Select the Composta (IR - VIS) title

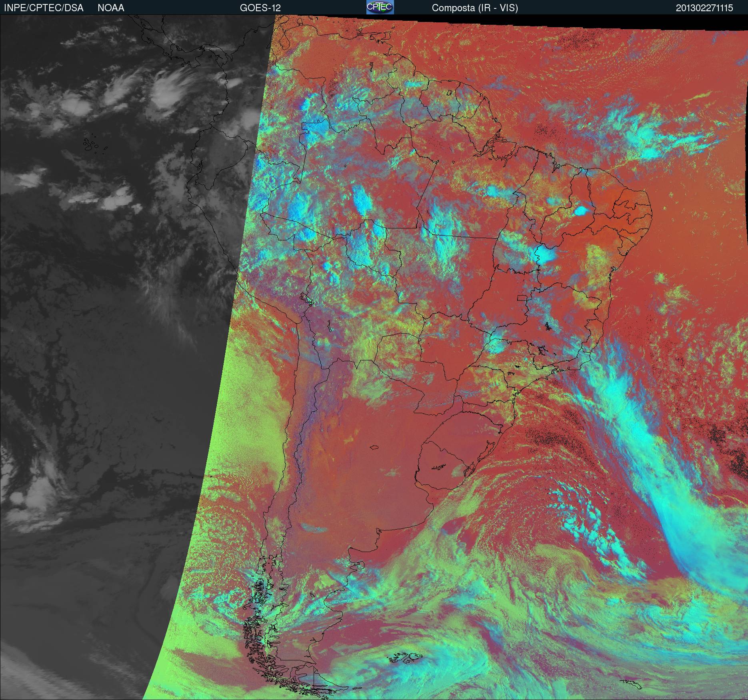475,8
